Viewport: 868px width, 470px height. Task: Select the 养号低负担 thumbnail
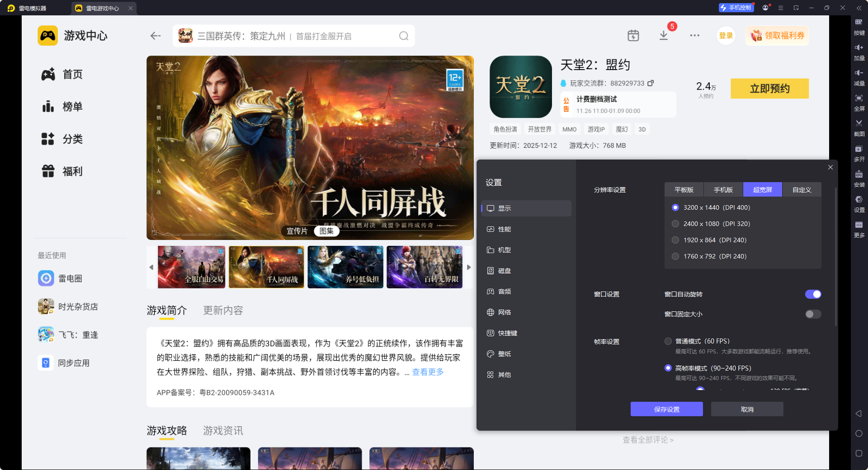pos(345,267)
